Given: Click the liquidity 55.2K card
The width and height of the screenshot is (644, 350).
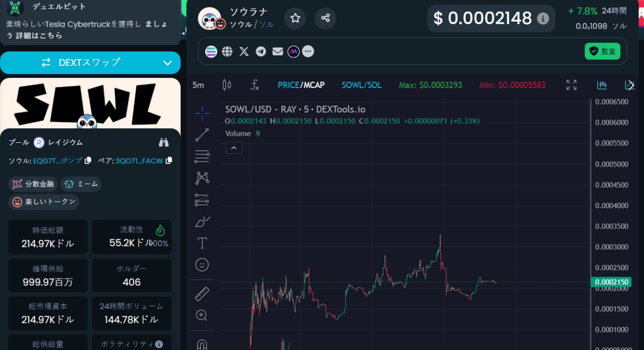Looking at the screenshot, I should [131, 237].
